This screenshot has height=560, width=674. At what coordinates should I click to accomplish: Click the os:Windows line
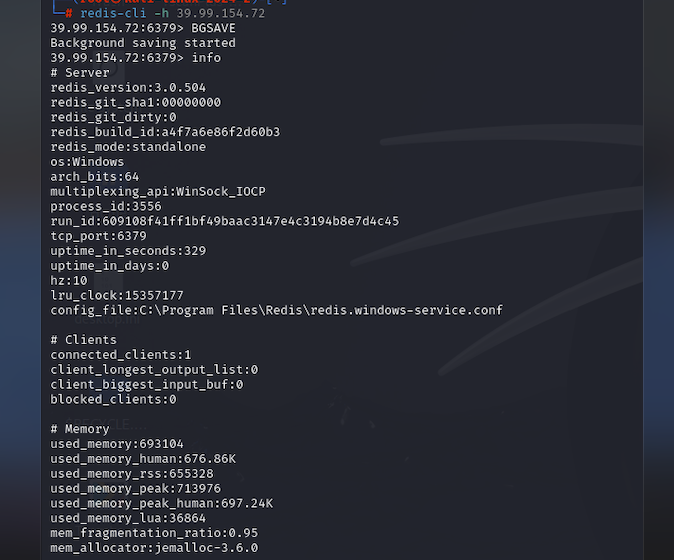[x=87, y=162]
